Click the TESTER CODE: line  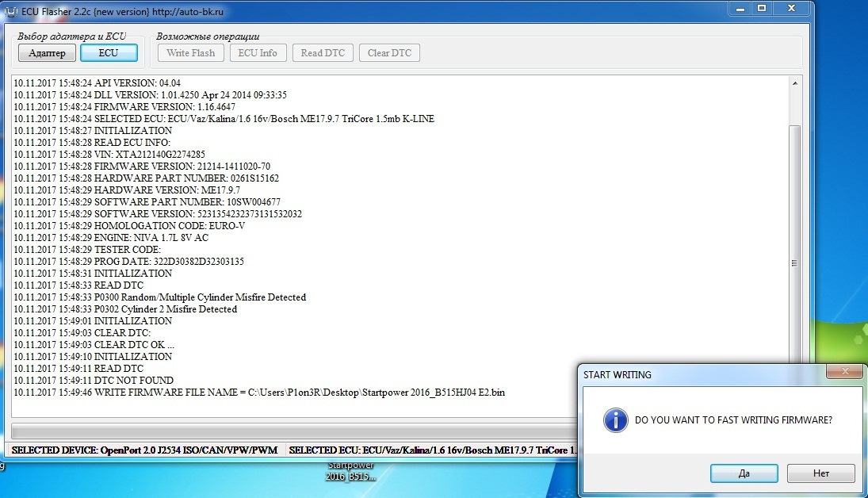coord(87,250)
